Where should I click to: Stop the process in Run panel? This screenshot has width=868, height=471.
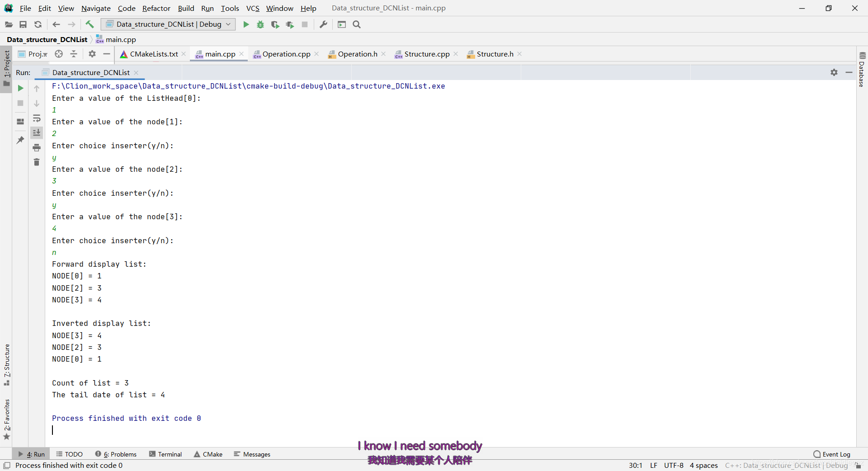coord(20,103)
